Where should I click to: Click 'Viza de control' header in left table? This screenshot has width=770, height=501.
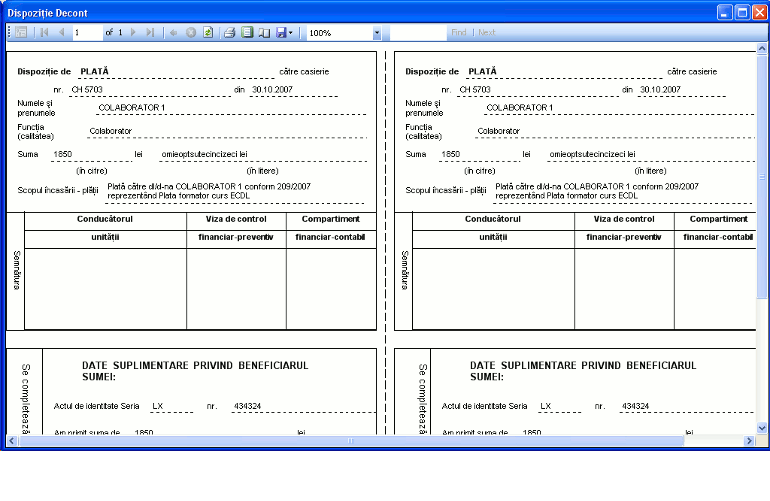click(x=236, y=219)
